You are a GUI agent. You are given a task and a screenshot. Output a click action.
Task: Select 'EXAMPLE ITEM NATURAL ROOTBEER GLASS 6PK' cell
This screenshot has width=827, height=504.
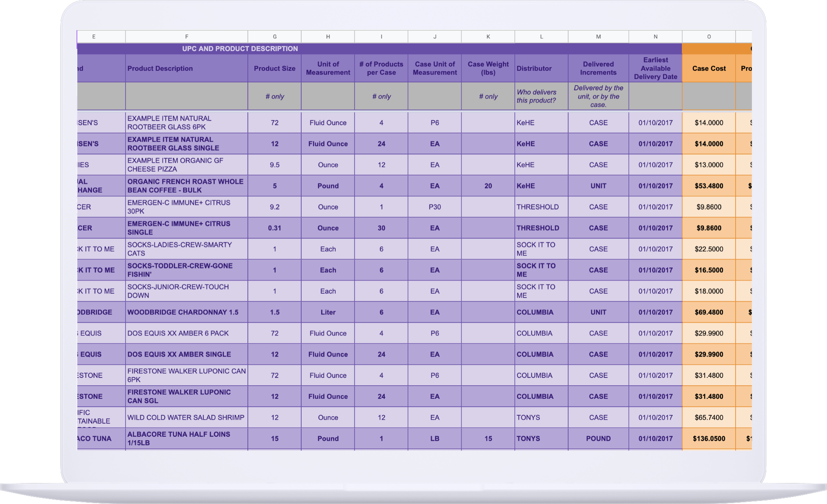187,123
